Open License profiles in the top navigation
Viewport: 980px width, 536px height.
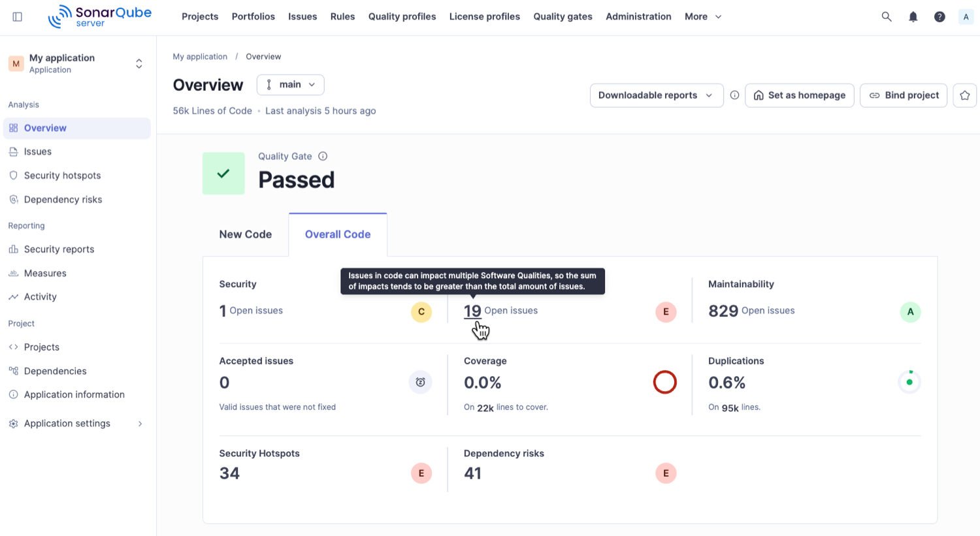[x=485, y=17]
